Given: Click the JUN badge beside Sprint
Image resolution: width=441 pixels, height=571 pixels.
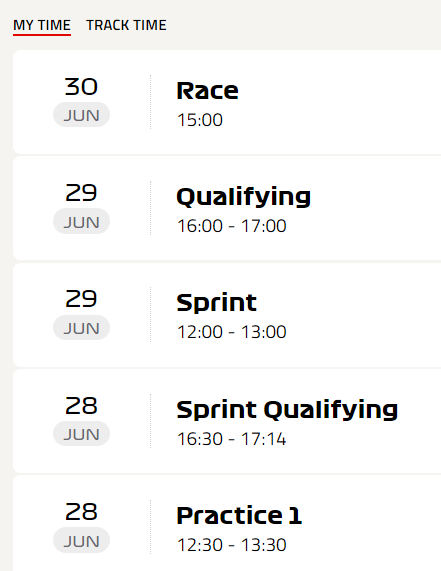Looking at the screenshot, I should tap(82, 328).
